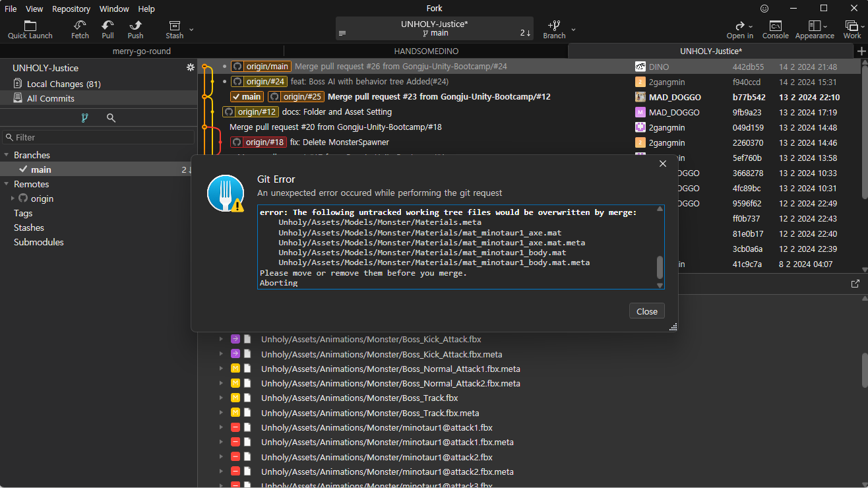Viewport: 868px width, 488px height.
Task: Select commit 'fix: Delete MonsterSpawner'
Action: 340,142
